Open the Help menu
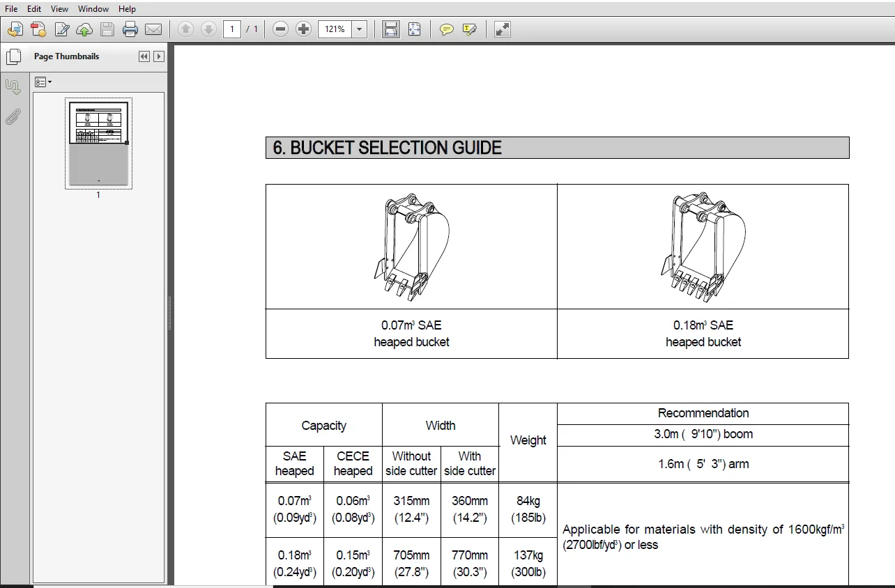Image resolution: width=895 pixels, height=588 pixels. [x=127, y=9]
